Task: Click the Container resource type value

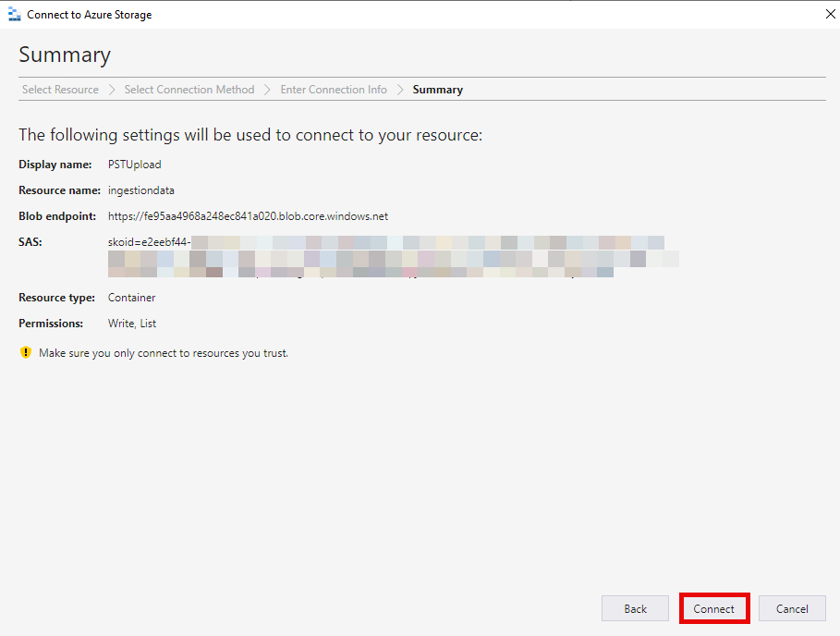Action: click(x=132, y=298)
